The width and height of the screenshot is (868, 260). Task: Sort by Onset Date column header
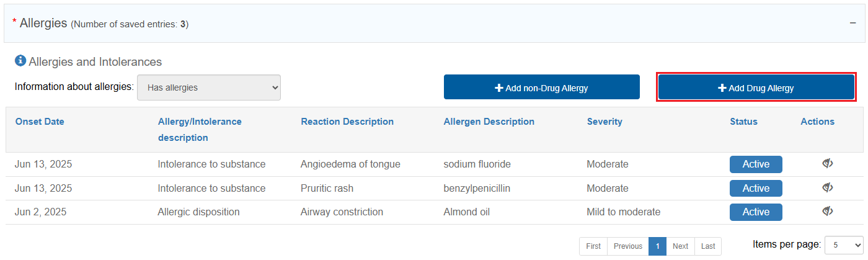pyautogui.click(x=40, y=122)
